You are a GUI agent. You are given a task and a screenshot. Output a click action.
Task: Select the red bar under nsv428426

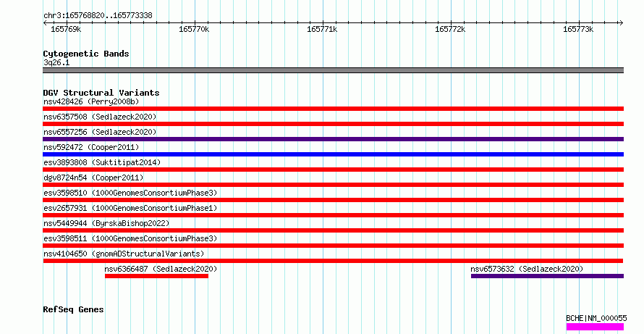pos(333,109)
